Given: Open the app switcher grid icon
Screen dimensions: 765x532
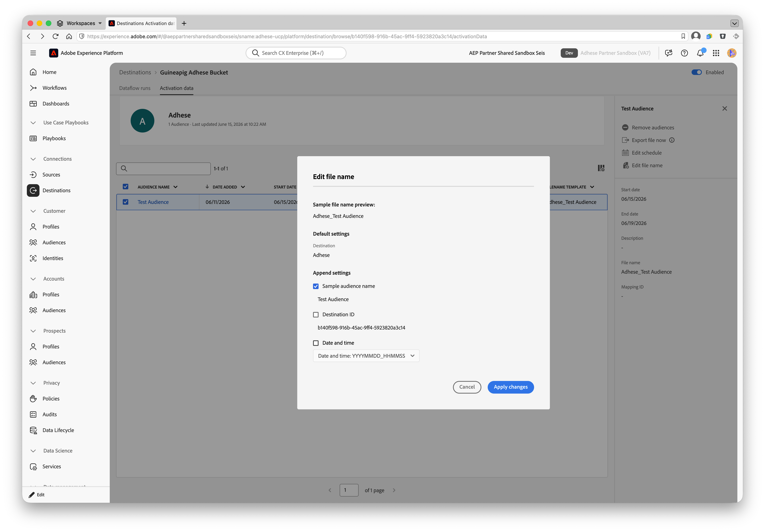Looking at the screenshot, I should (x=716, y=53).
